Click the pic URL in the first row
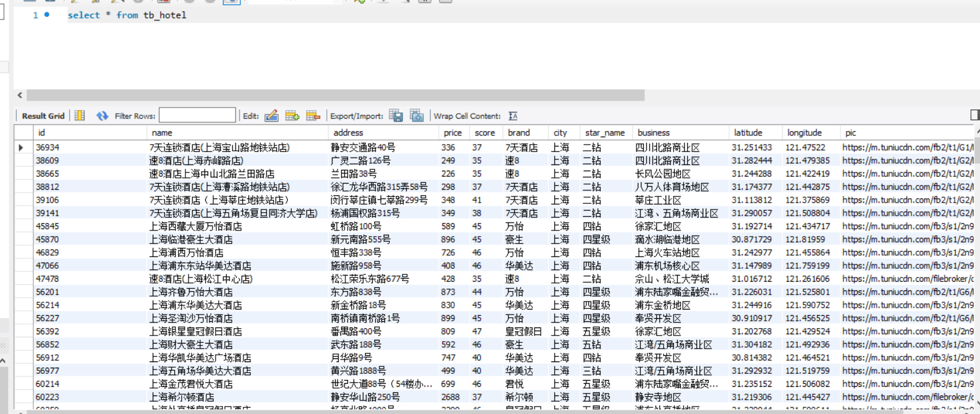Image resolution: width=980 pixels, height=414 pixels. pos(908,148)
